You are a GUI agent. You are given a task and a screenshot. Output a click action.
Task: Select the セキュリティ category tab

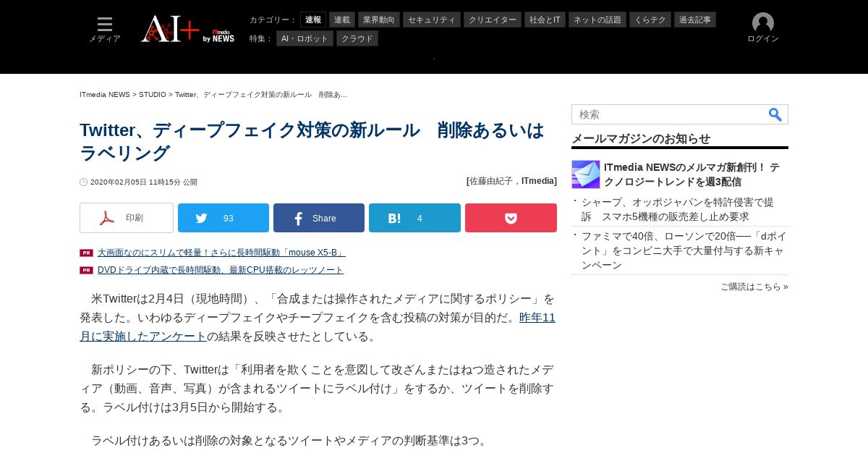432,20
